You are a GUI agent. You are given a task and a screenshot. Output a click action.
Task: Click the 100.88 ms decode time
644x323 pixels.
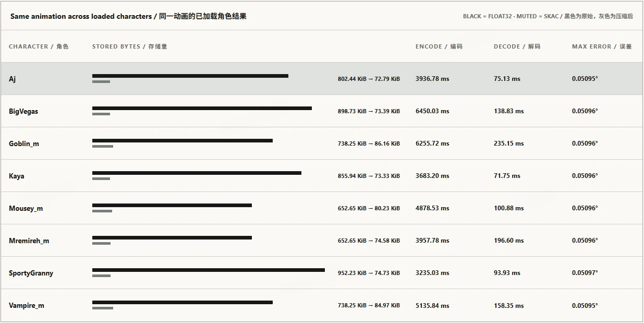(x=509, y=208)
